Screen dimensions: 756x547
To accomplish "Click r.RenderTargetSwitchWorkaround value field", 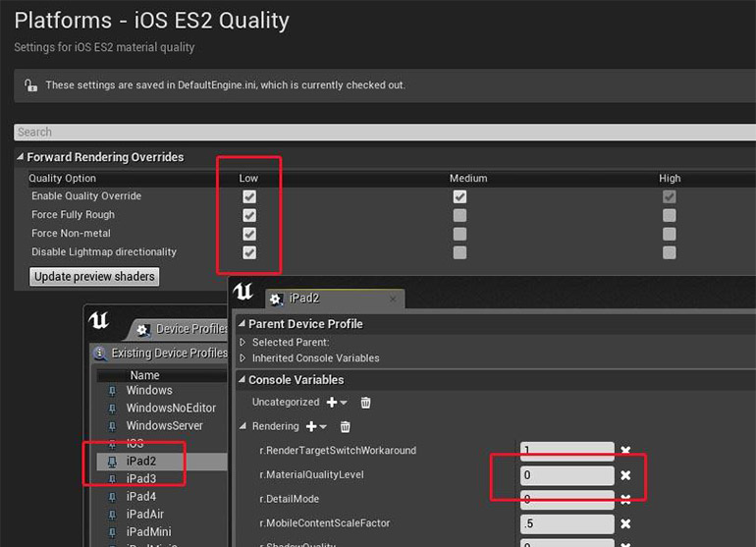I will click(x=567, y=451).
